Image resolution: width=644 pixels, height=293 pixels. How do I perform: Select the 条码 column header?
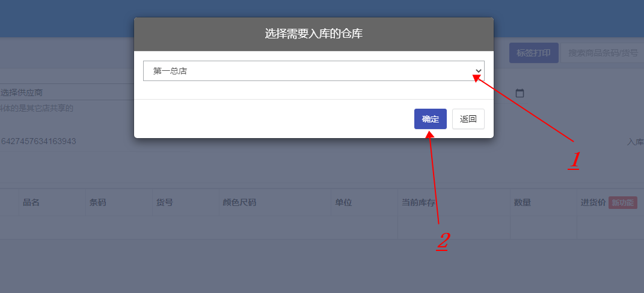point(98,202)
